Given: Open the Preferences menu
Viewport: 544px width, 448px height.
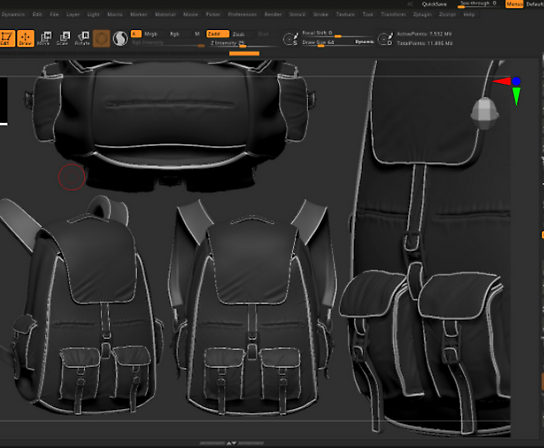Looking at the screenshot, I should click(243, 14).
